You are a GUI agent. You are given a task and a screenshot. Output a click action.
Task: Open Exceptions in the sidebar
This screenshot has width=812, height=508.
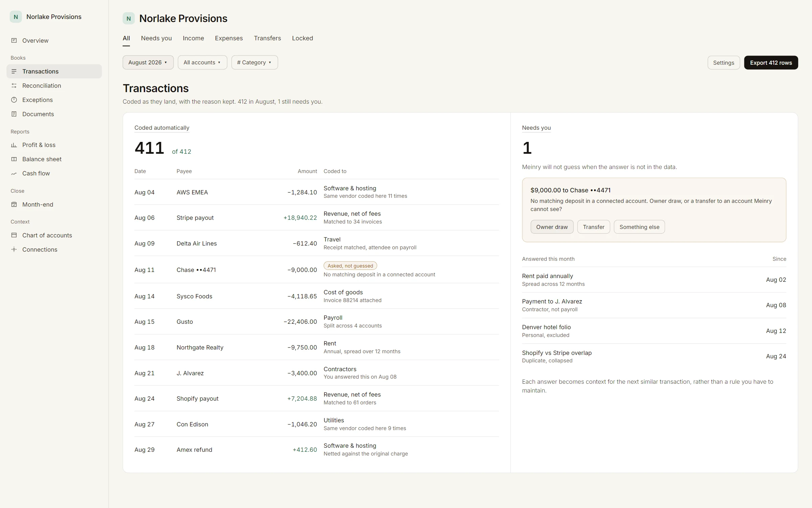click(x=54, y=100)
